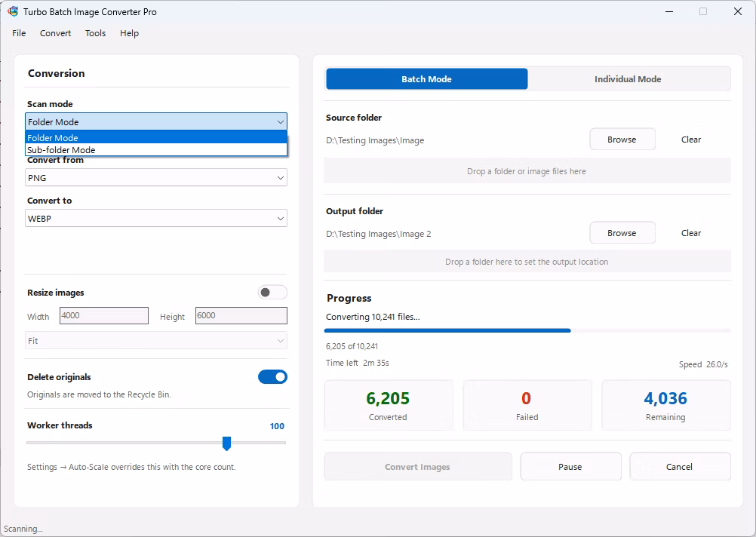Click the app logo icon in title bar
The height and width of the screenshot is (537, 756).
pyautogui.click(x=13, y=11)
